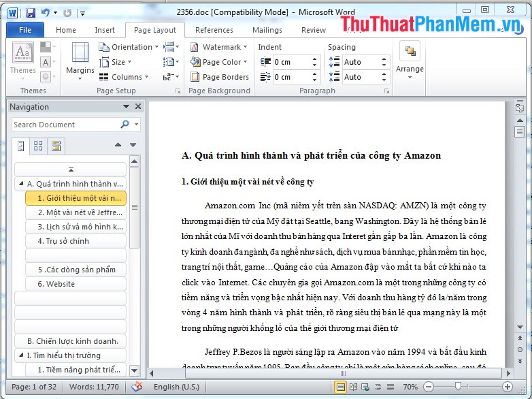This screenshot has width=532, height=399.
Task: Open Theme Effects dropdown
Action: pos(48,77)
